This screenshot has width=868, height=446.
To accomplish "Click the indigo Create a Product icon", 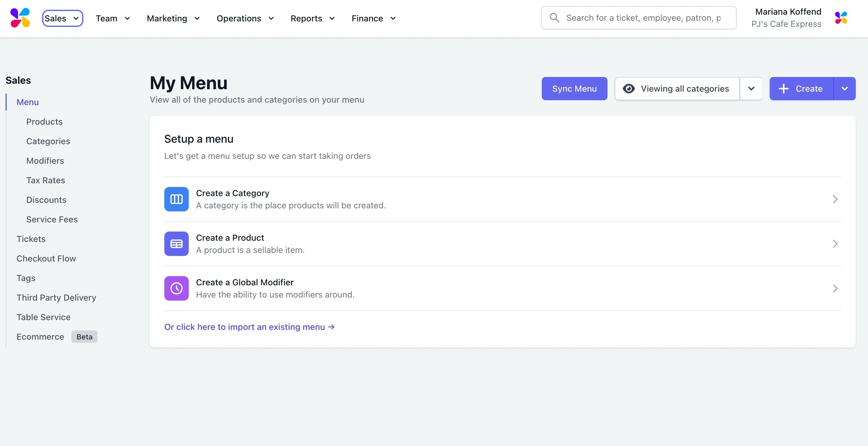I will pyautogui.click(x=176, y=244).
